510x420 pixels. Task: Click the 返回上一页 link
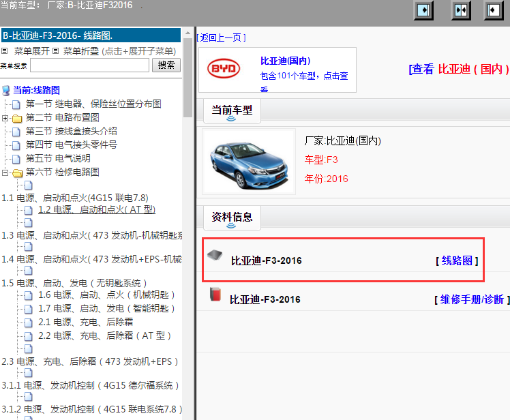(221, 37)
